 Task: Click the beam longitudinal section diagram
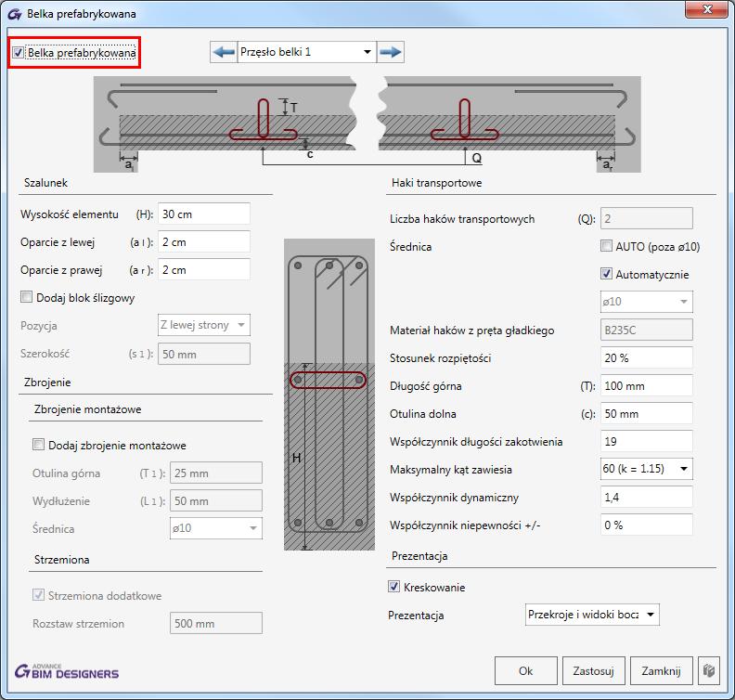pyautogui.click(x=367, y=124)
